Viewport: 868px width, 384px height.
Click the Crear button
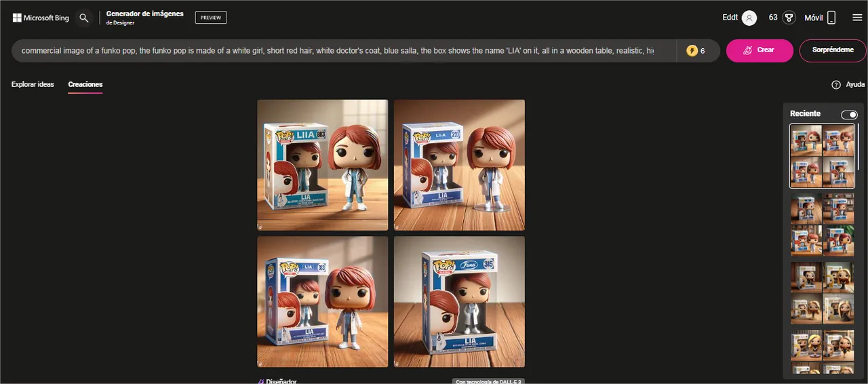click(759, 50)
